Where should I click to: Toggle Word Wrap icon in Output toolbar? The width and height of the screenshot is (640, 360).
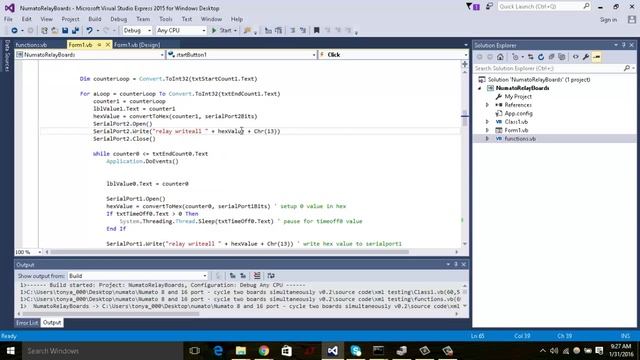[271, 276]
